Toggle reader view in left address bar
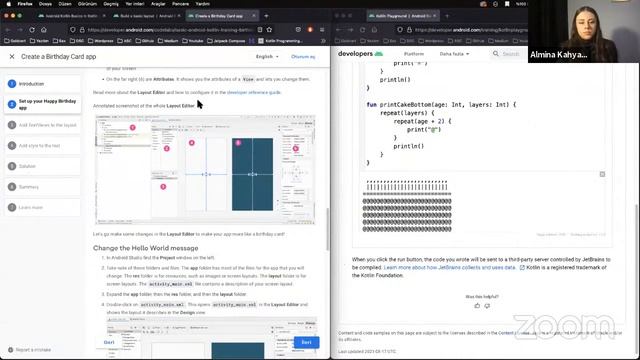This screenshot has height=360, width=640. pyautogui.click(x=260, y=30)
